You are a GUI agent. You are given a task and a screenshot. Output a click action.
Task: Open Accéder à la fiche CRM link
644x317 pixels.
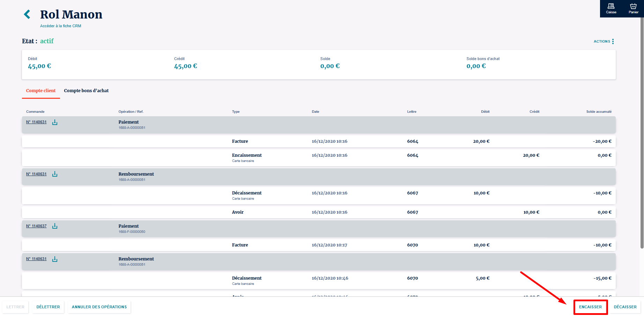[x=60, y=26]
